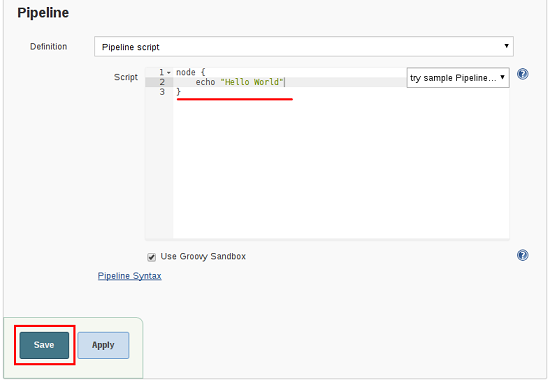Click the Save button
The height and width of the screenshot is (382, 550).
[44, 345]
